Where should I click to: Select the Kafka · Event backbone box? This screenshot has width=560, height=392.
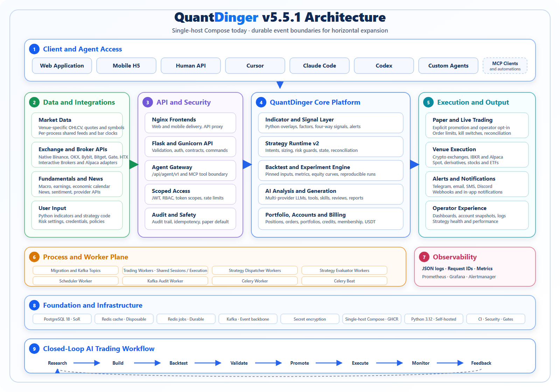(x=248, y=319)
